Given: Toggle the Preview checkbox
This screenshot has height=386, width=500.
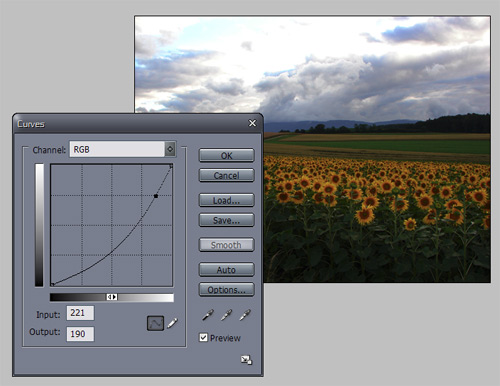Looking at the screenshot, I should tap(203, 338).
